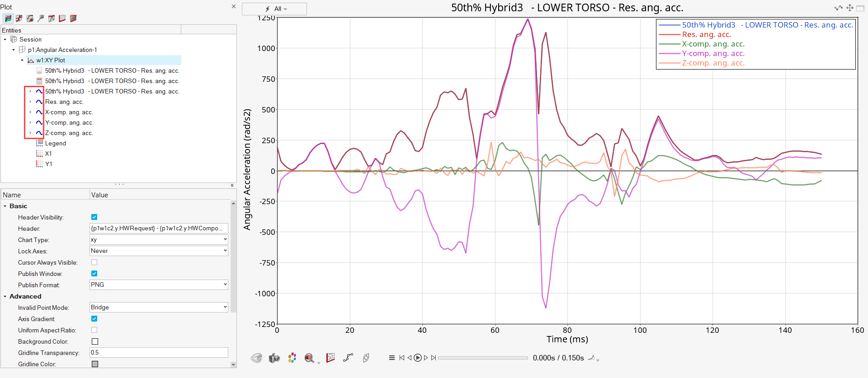This screenshot has width=868, height=378.
Task: Click the first icon in the Plot toolbar
Action: tap(8, 19)
